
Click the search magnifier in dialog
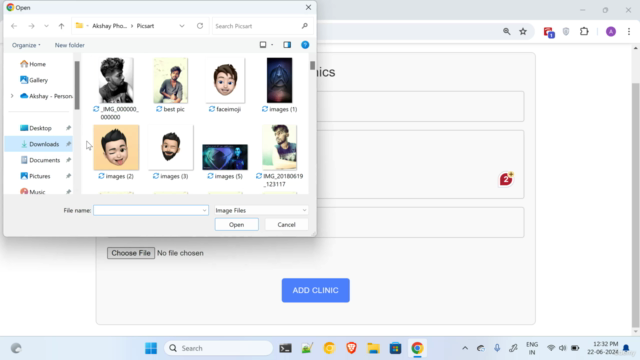[304, 26]
